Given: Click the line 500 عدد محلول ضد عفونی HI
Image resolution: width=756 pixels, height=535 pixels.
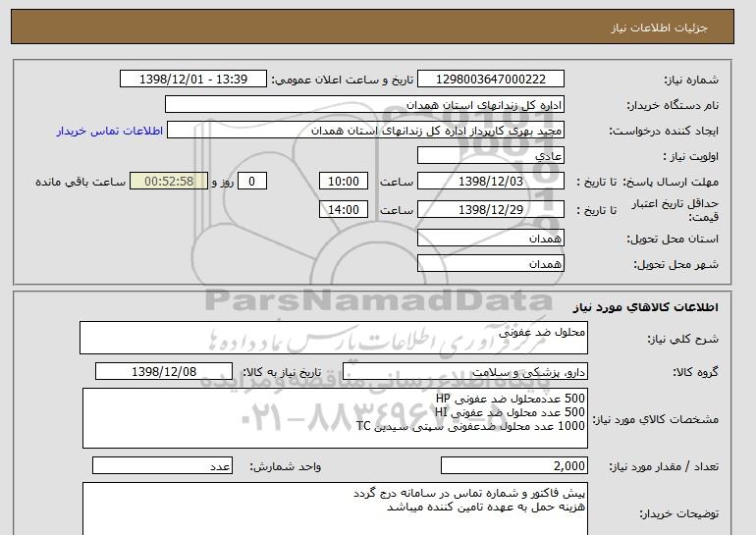Looking at the screenshot, I should (510, 412).
